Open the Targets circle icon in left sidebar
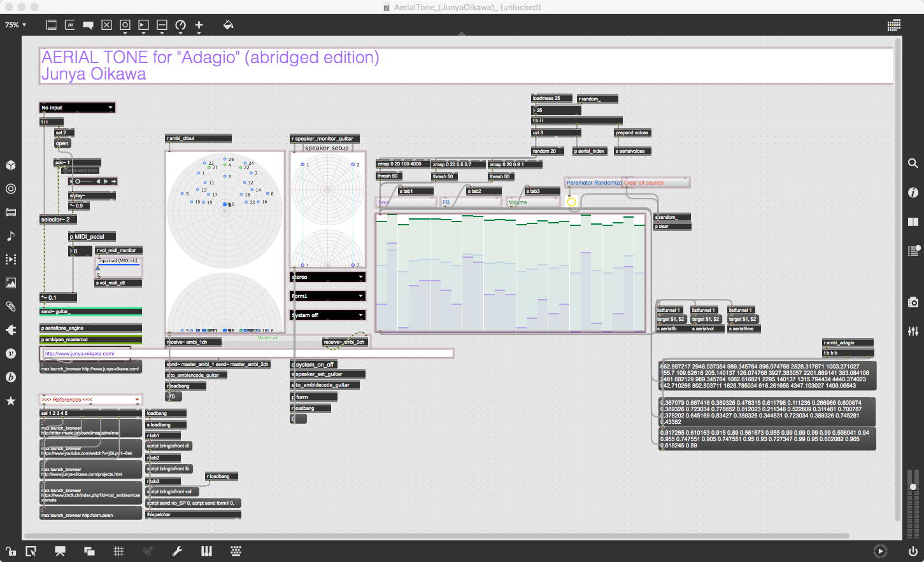This screenshot has height=562, width=924. [11, 188]
